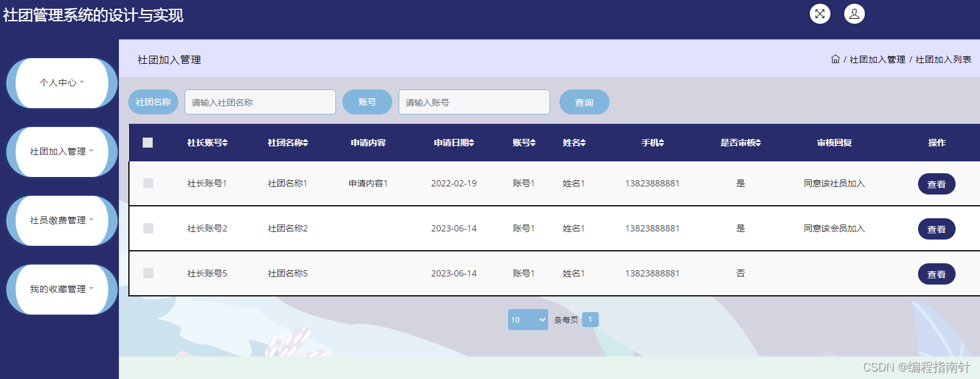
Task: Click the 社团名称 filter label pill
Action: [x=153, y=102]
